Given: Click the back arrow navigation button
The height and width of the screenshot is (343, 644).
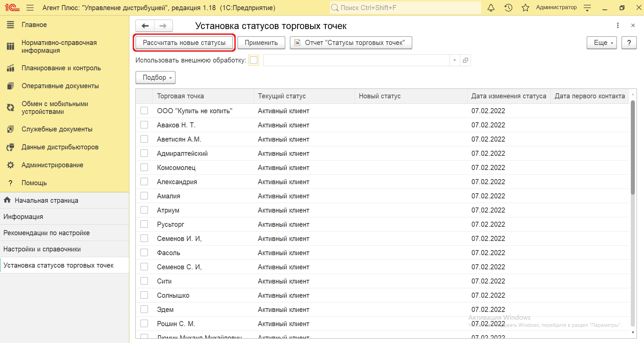Looking at the screenshot, I should (145, 26).
